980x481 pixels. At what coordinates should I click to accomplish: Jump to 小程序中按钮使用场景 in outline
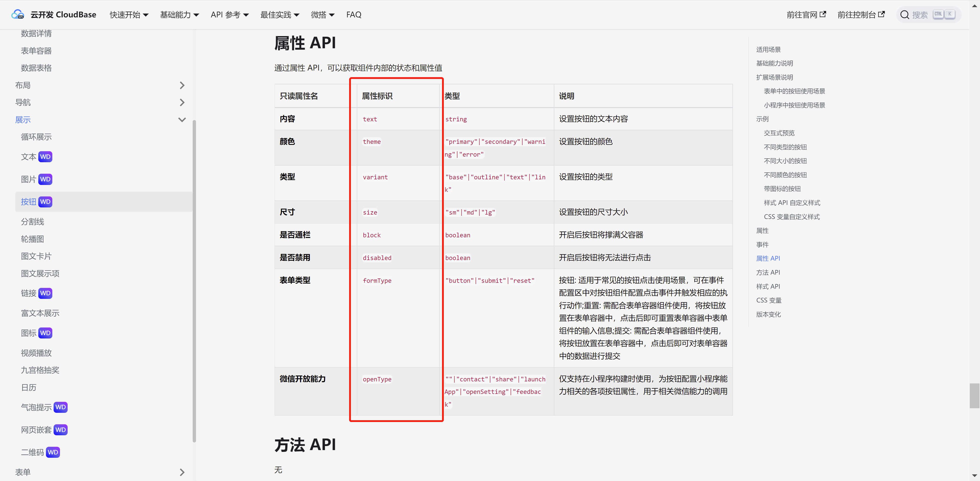[x=794, y=105]
